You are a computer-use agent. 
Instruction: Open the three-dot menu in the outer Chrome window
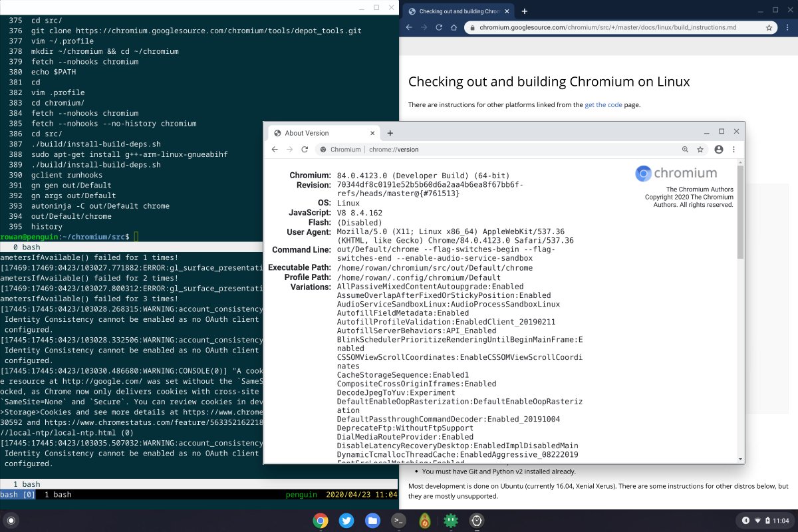[x=789, y=28]
